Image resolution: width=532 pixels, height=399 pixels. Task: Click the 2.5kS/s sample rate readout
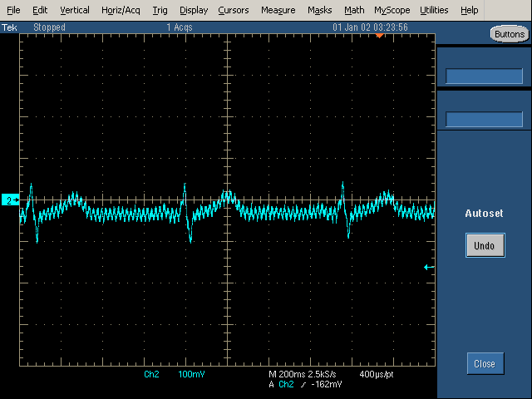[x=322, y=374]
